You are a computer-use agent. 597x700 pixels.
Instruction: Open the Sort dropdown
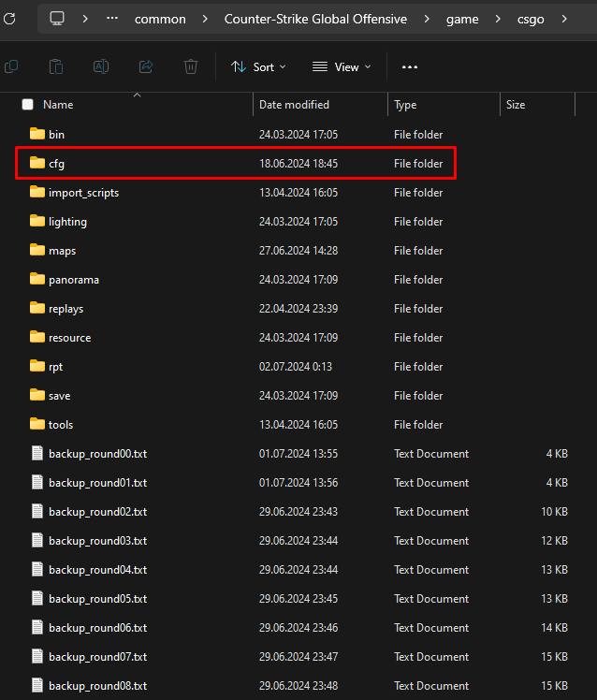pyautogui.click(x=258, y=67)
